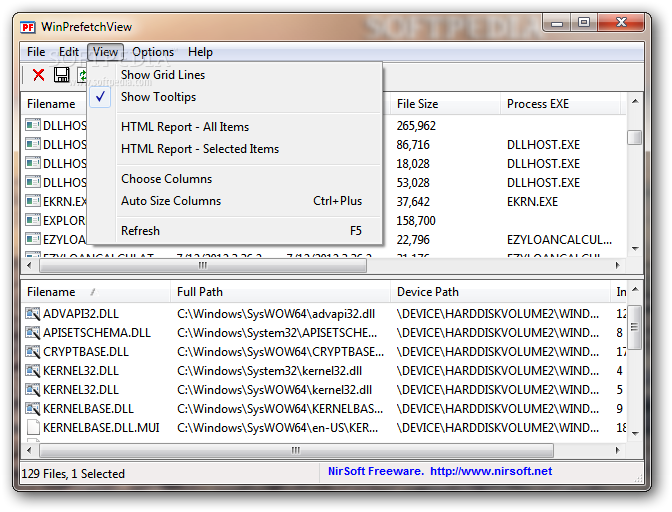The height and width of the screenshot is (512, 672).
Task: Select the APISETSCHEMA.DLL file icon
Action: [x=33, y=332]
